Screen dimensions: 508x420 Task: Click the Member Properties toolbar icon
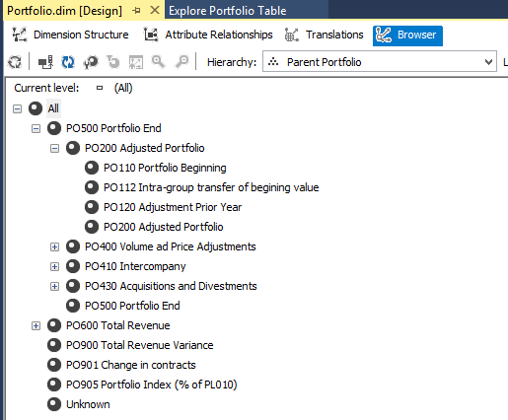(91, 62)
